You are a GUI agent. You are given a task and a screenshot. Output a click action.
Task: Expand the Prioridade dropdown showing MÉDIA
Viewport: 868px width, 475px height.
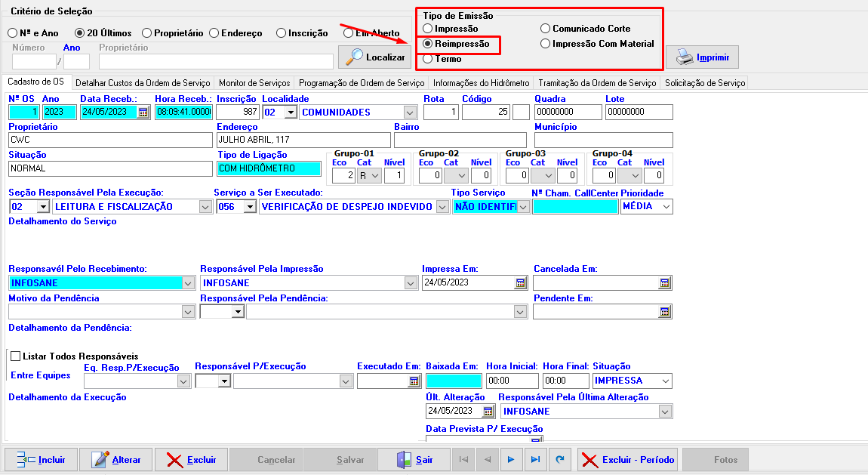point(665,207)
